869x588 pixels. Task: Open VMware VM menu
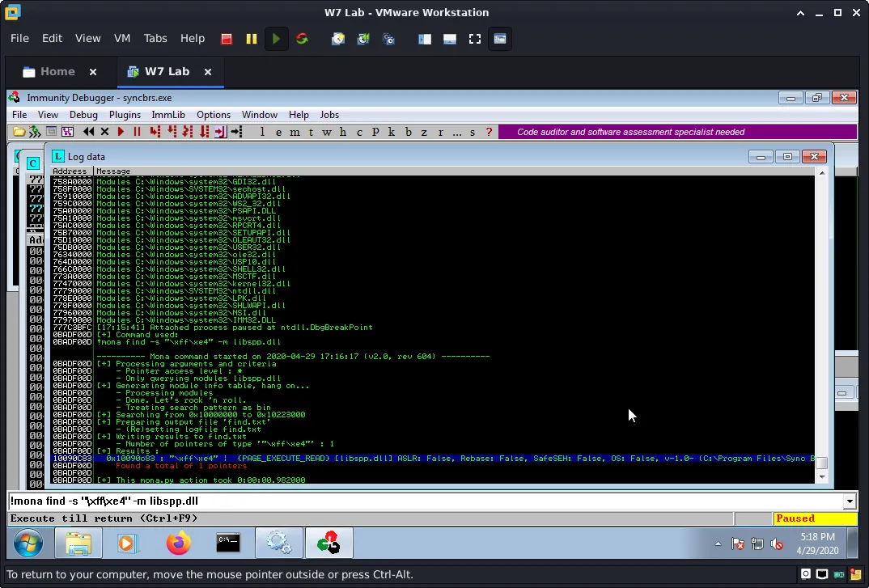122,38
